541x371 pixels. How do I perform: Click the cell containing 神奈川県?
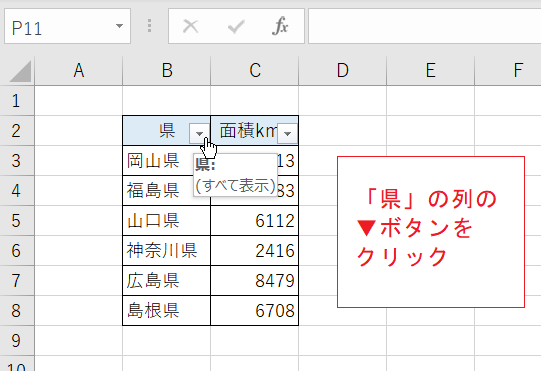167,251
